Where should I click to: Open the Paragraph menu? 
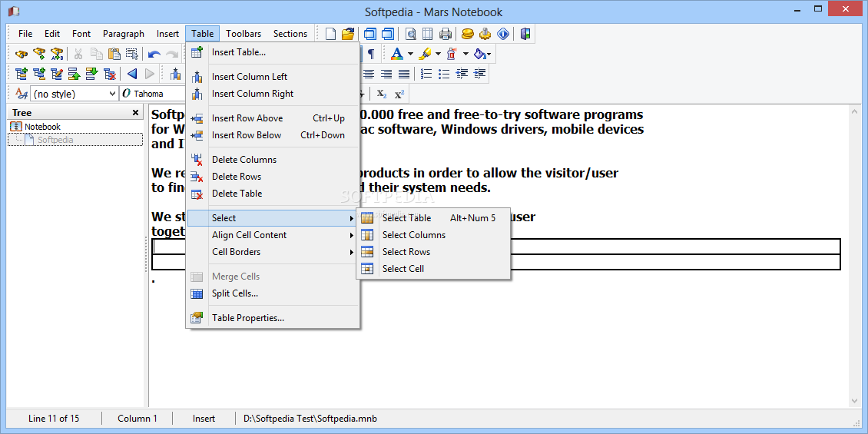tap(124, 34)
